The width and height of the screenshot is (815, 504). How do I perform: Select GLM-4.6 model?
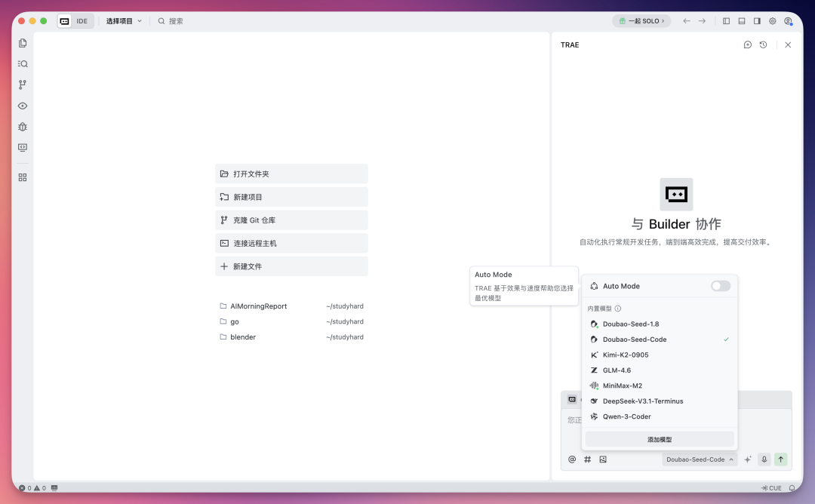(x=660, y=370)
